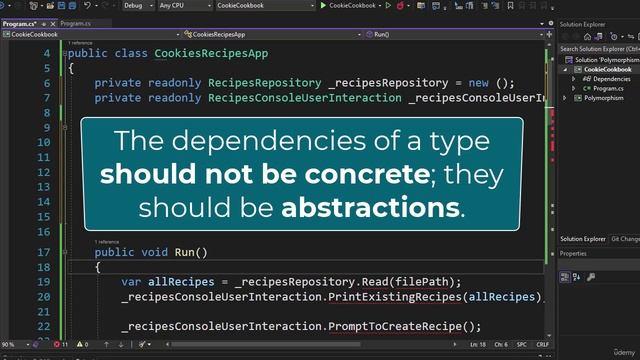Click the down arrow navigate next issue

click(121, 344)
